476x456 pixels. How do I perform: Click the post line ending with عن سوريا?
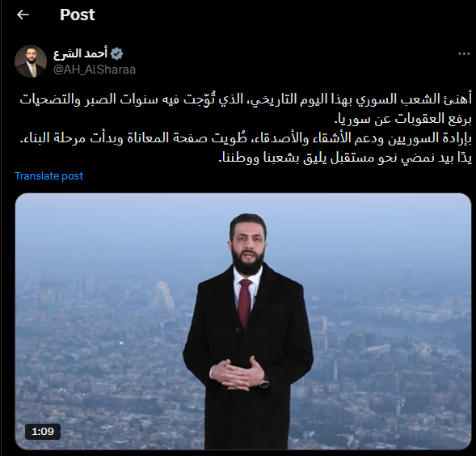pyautogui.click(x=402, y=119)
